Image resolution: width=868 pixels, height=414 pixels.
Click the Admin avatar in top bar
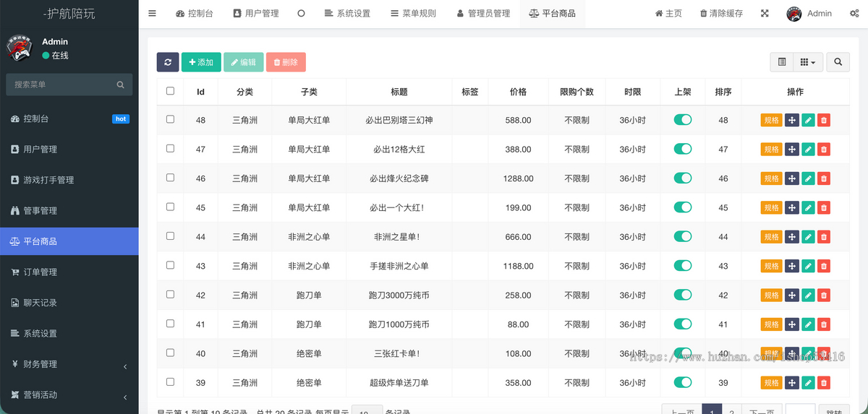794,14
